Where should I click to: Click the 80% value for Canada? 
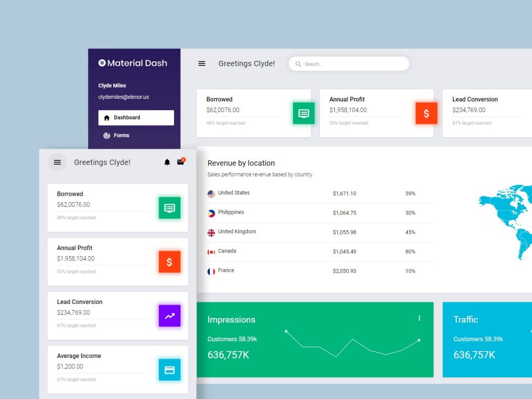point(410,251)
